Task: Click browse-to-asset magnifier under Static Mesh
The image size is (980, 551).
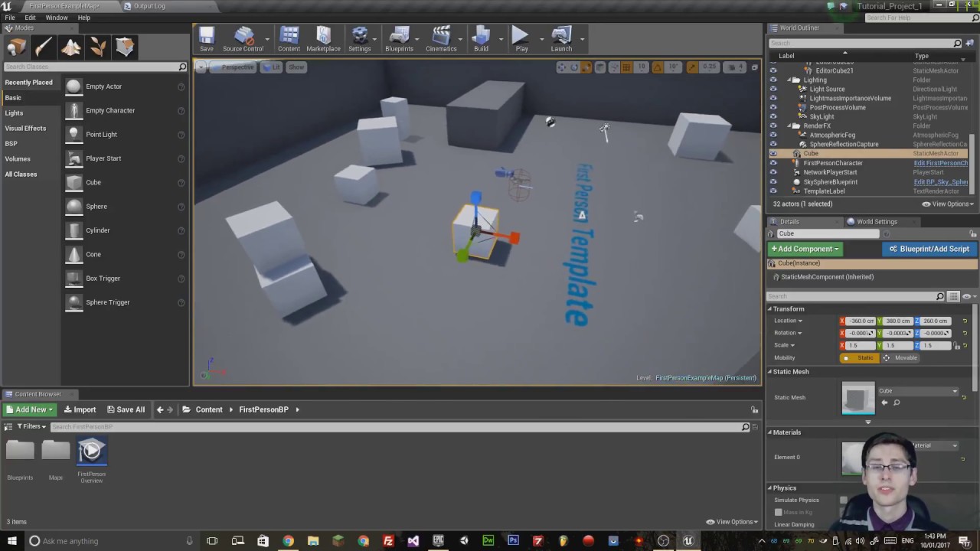Action: tap(897, 403)
